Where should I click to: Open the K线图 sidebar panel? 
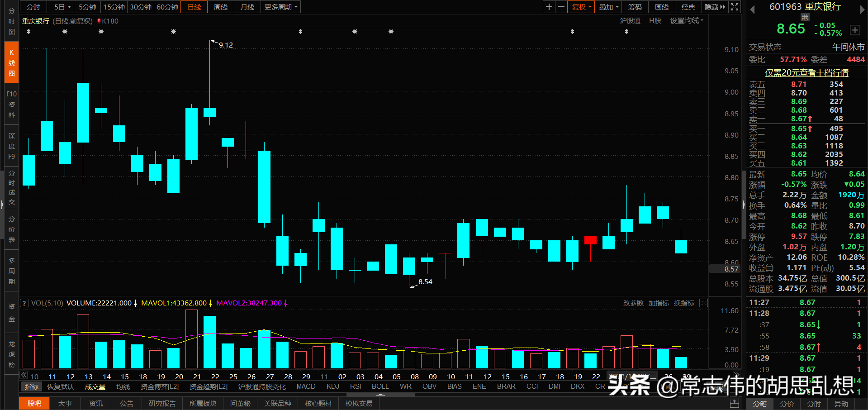tap(11, 62)
